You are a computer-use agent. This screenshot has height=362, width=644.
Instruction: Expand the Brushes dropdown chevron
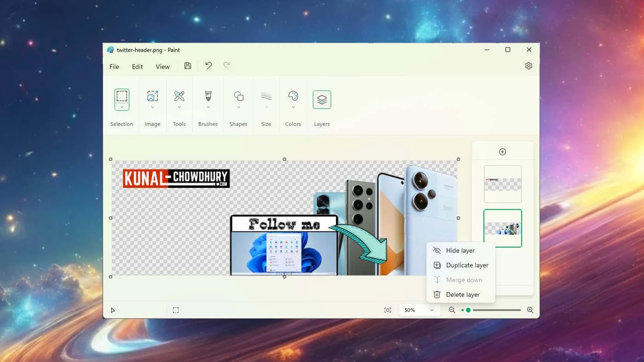coord(208,107)
